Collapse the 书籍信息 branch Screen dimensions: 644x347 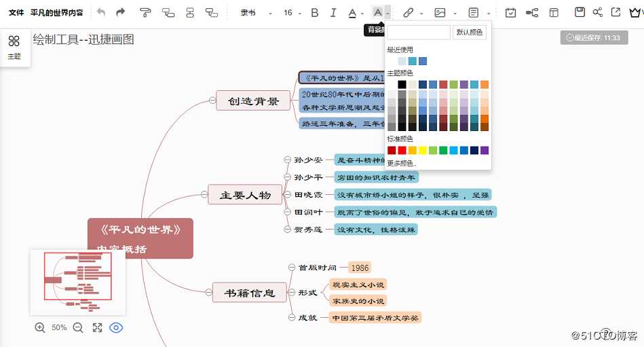click(208, 292)
